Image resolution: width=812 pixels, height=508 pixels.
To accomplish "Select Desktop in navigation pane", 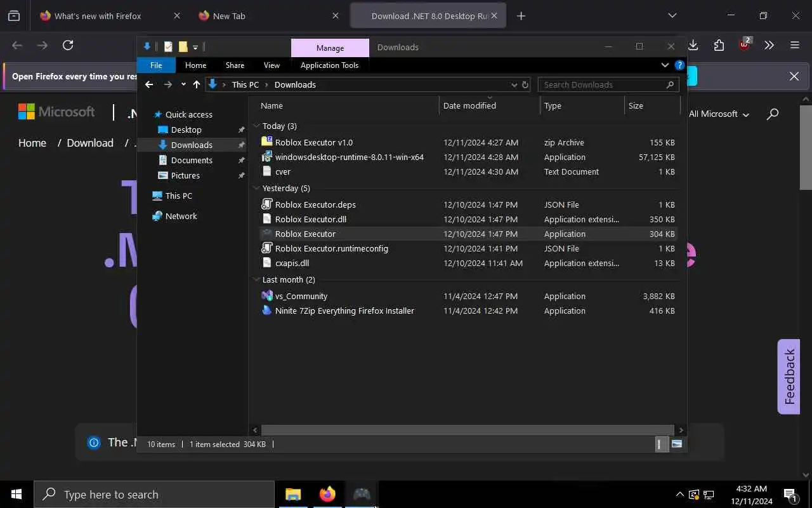I will click(x=186, y=130).
